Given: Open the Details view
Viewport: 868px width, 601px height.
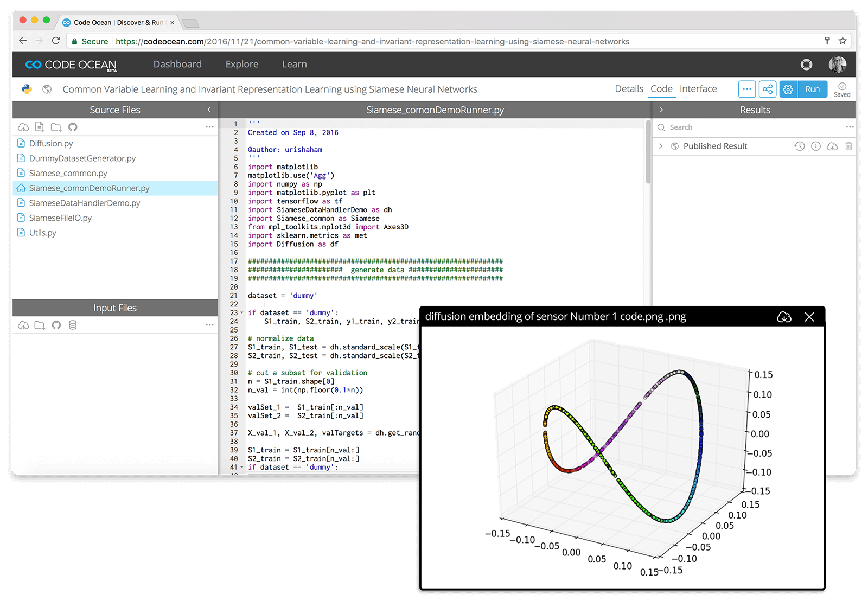Looking at the screenshot, I should click(629, 89).
